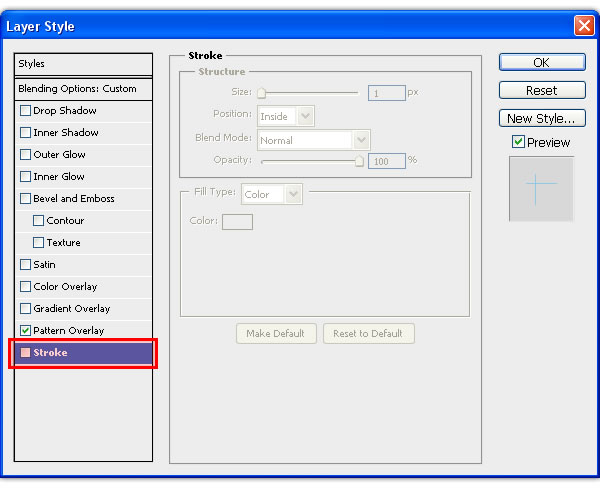The width and height of the screenshot is (600, 498).
Task: Open the Pattern Overlay settings row
Action: [x=84, y=330]
